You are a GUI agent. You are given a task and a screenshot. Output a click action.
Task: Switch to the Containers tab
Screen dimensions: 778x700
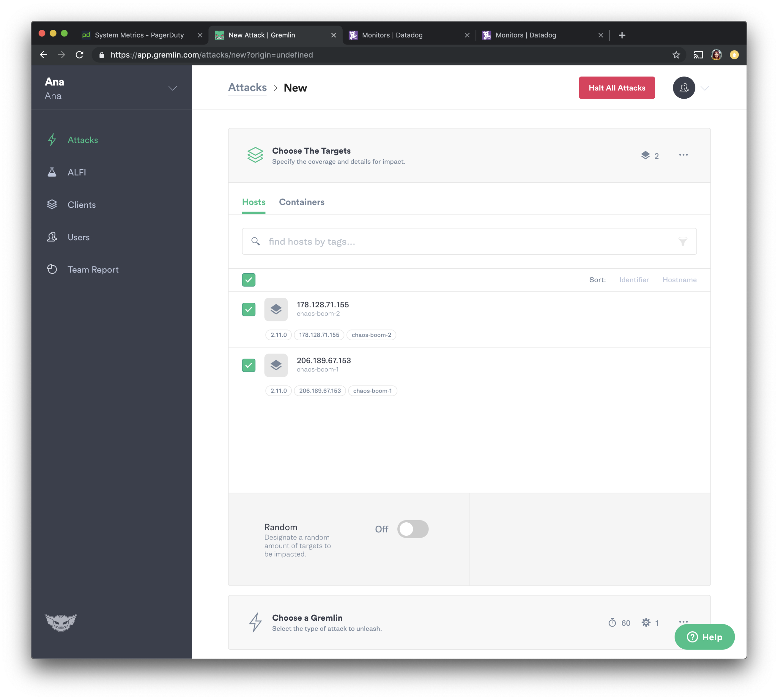click(x=302, y=202)
